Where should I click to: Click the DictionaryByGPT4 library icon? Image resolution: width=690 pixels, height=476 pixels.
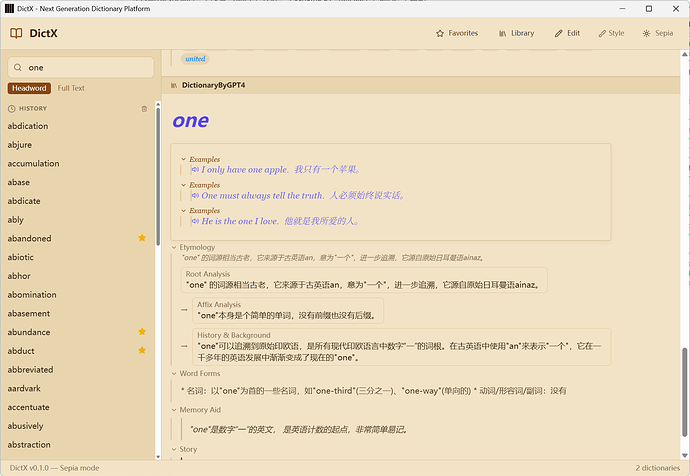174,85
